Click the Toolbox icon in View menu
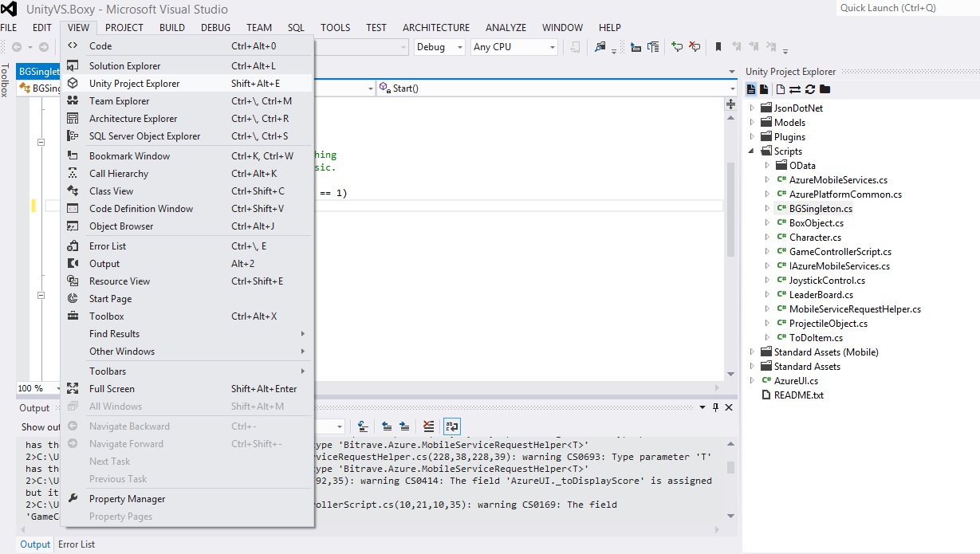The width and height of the screenshot is (980, 554). coord(73,316)
